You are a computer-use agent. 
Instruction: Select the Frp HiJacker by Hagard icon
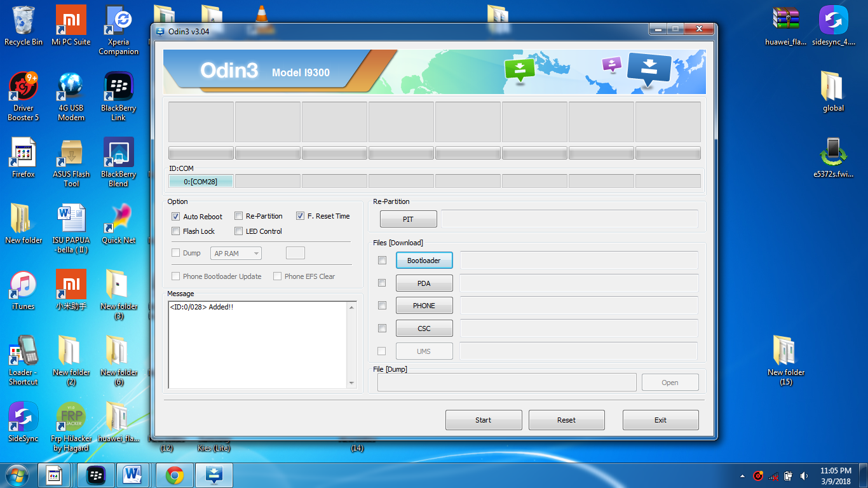pyautogui.click(x=71, y=426)
